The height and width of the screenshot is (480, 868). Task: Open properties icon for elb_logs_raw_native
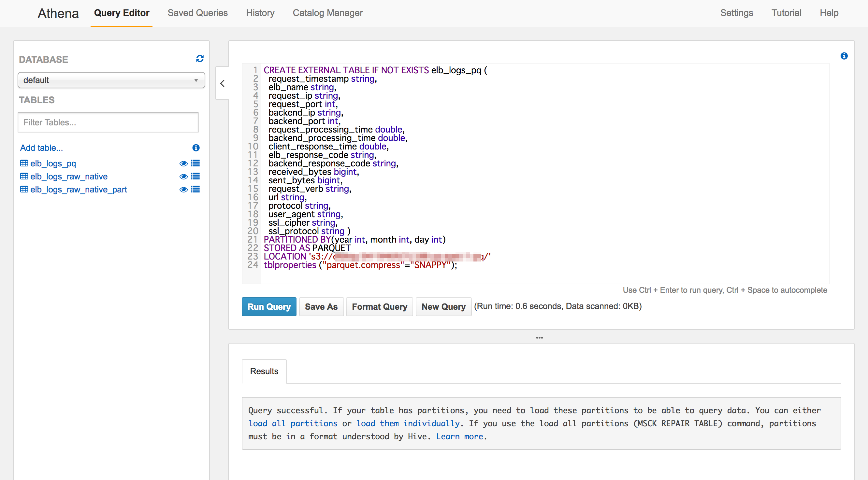pyautogui.click(x=195, y=176)
